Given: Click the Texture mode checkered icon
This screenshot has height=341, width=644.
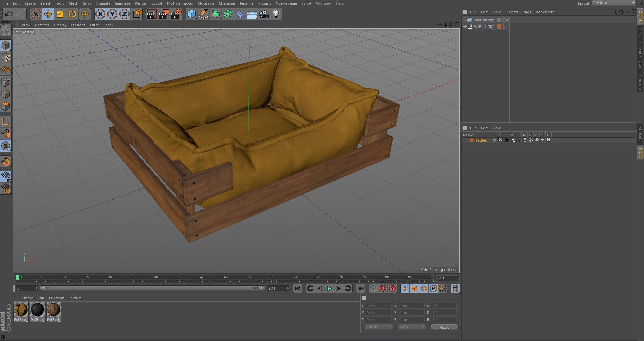Looking at the screenshot, I should 6,58.
